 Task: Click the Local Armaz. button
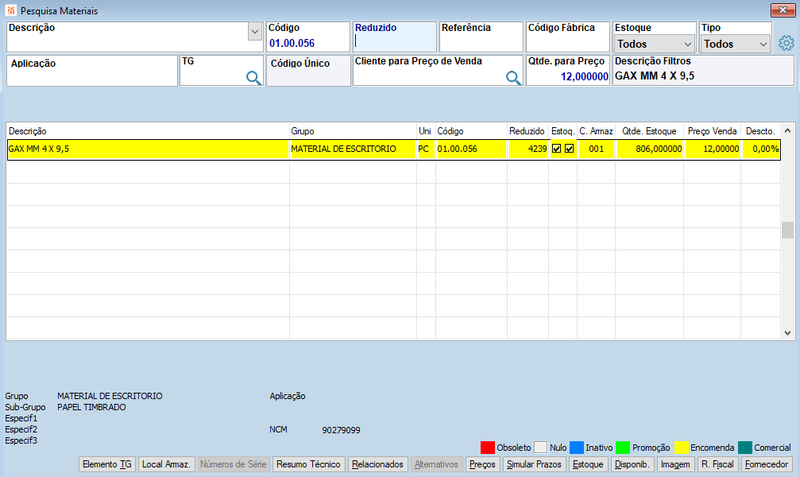(166, 464)
